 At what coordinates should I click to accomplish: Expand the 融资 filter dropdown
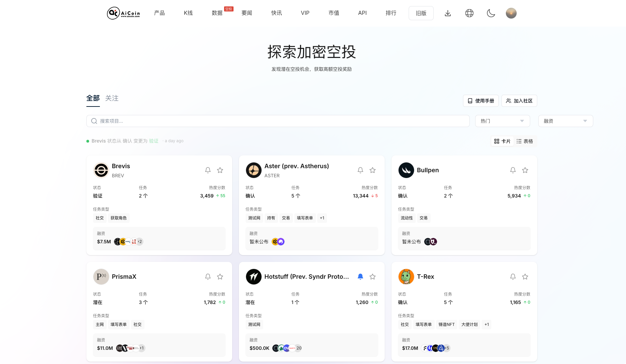565,121
